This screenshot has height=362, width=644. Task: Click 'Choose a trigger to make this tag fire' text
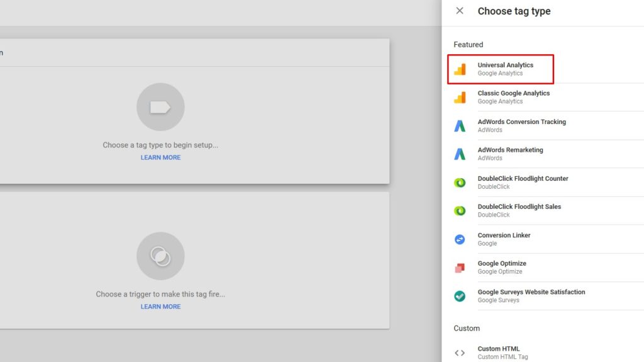160,294
